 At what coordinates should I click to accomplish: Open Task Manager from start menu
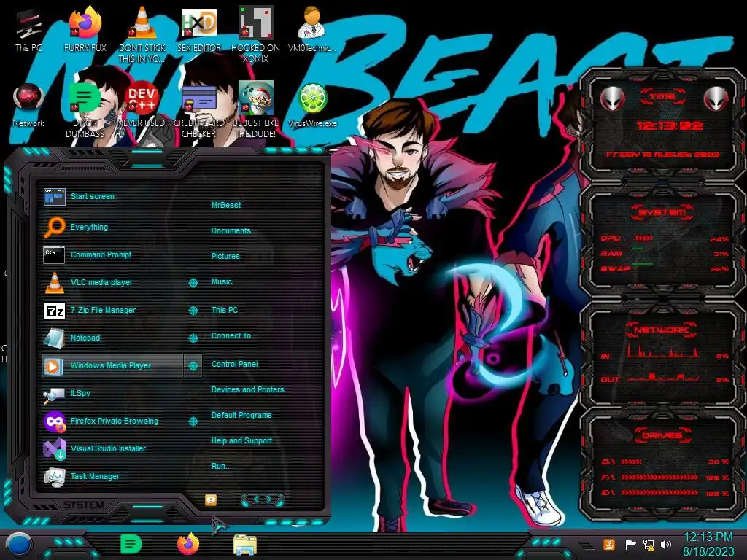pyautogui.click(x=96, y=476)
